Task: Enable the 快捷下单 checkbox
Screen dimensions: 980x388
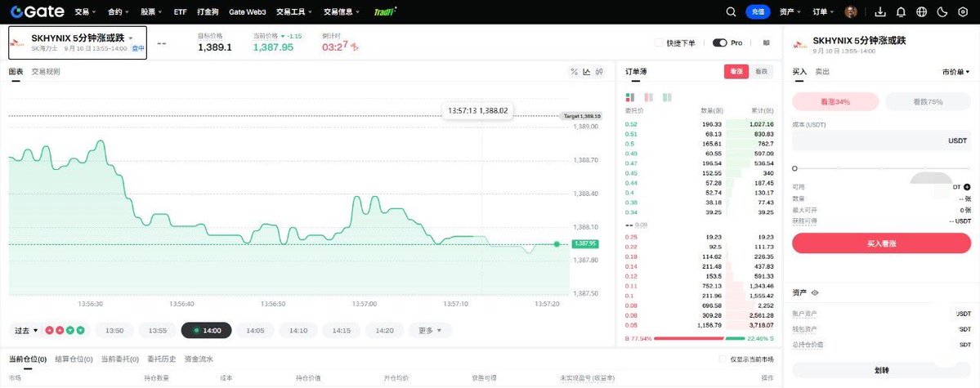Action: coord(658,43)
